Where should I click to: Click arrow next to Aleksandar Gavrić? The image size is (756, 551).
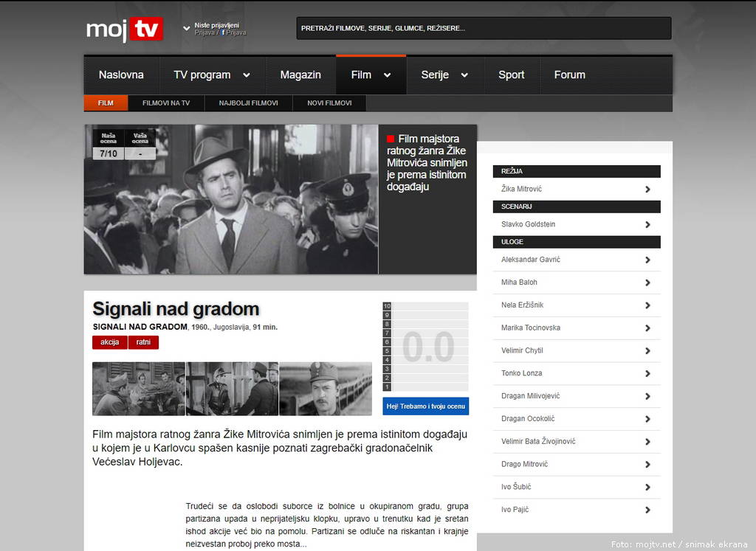coord(647,260)
